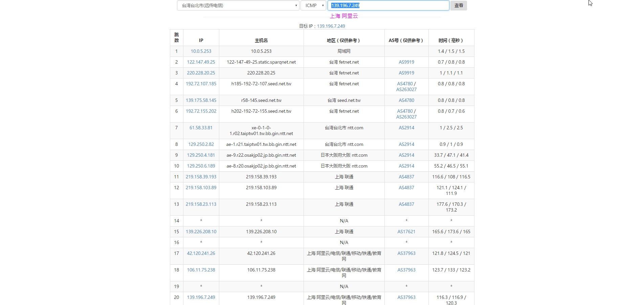The image size is (644, 305).
Task: Select hostname r58-145.seed.net.tw
Action: [x=261, y=100]
